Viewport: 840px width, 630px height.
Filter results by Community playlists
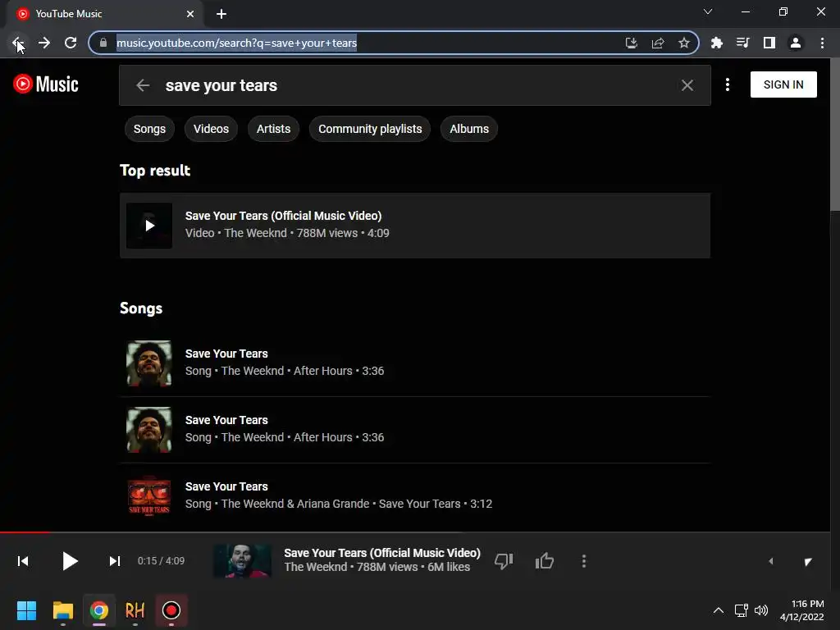[x=370, y=129]
